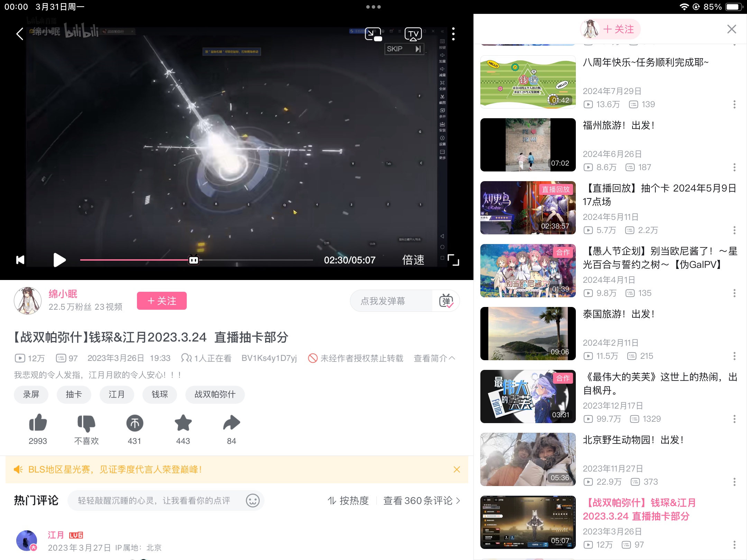This screenshot has height=560, width=747.
Task: Toggle danmaku display on or off
Action: click(x=446, y=301)
